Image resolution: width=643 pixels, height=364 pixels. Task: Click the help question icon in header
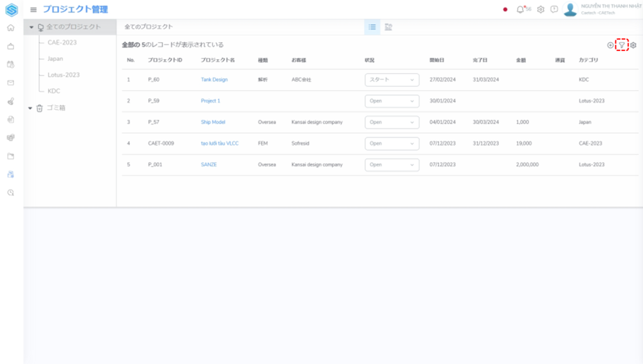(x=554, y=9)
